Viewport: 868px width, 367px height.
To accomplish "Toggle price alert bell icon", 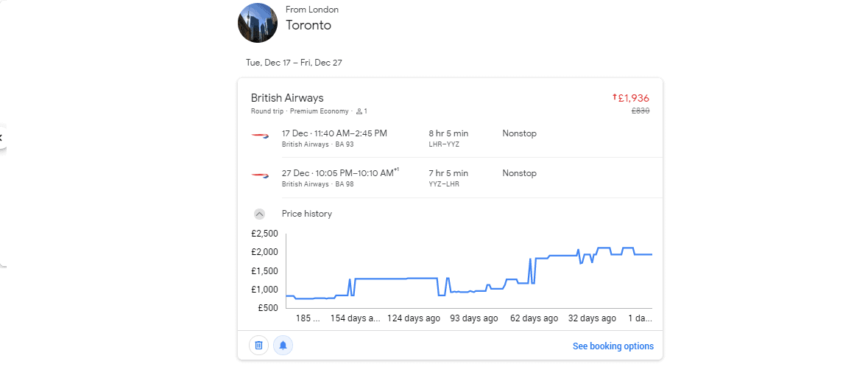I will pos(283,346).
